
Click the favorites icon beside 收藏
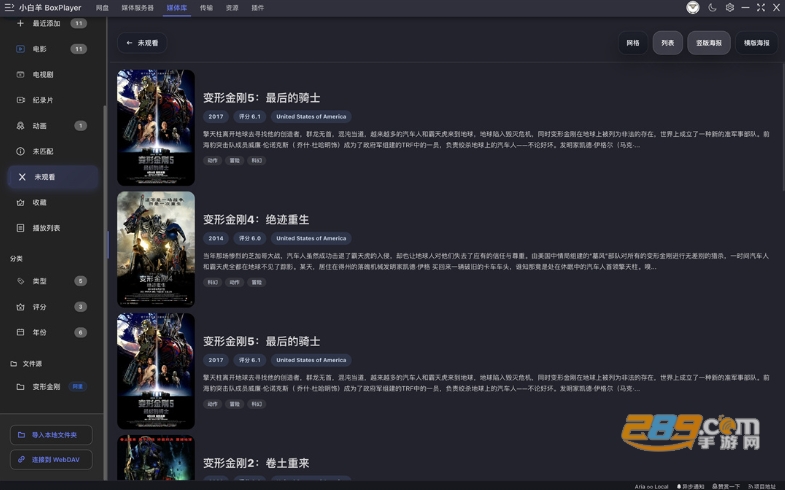[x=20, y=202]
